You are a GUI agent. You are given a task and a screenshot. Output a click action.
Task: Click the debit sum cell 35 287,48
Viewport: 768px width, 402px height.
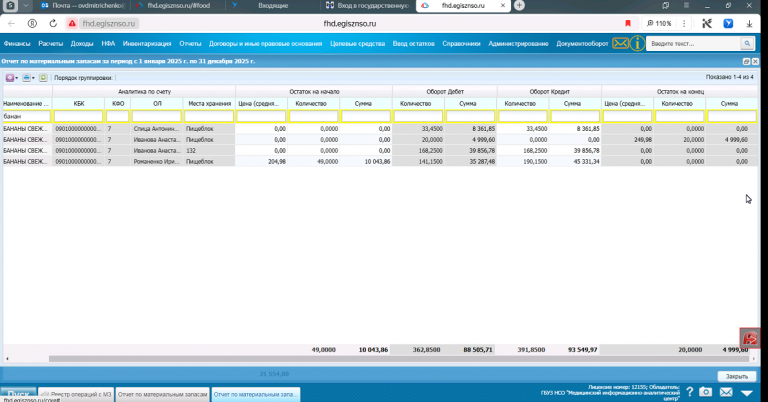(471, 162)
